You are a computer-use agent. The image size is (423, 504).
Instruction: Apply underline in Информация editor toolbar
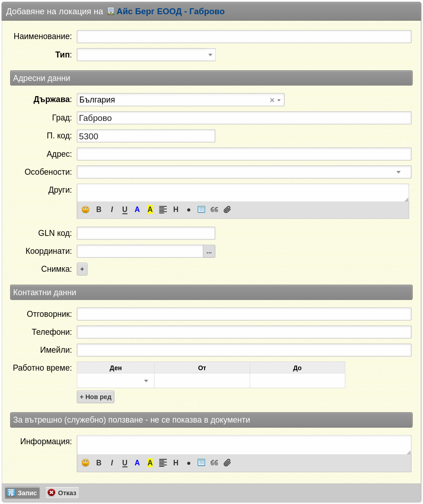pos(125,463)
